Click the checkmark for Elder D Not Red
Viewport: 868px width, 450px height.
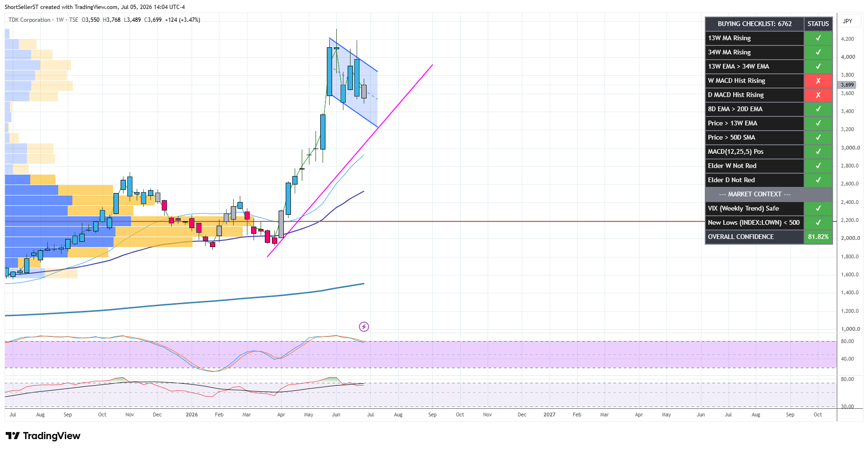818,180
